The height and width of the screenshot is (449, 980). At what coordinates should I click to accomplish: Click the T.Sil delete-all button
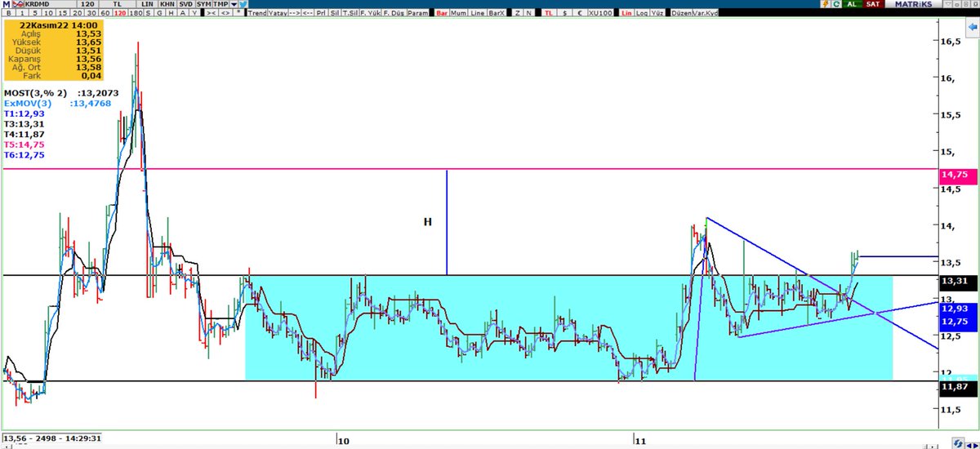tap(350, 14)
